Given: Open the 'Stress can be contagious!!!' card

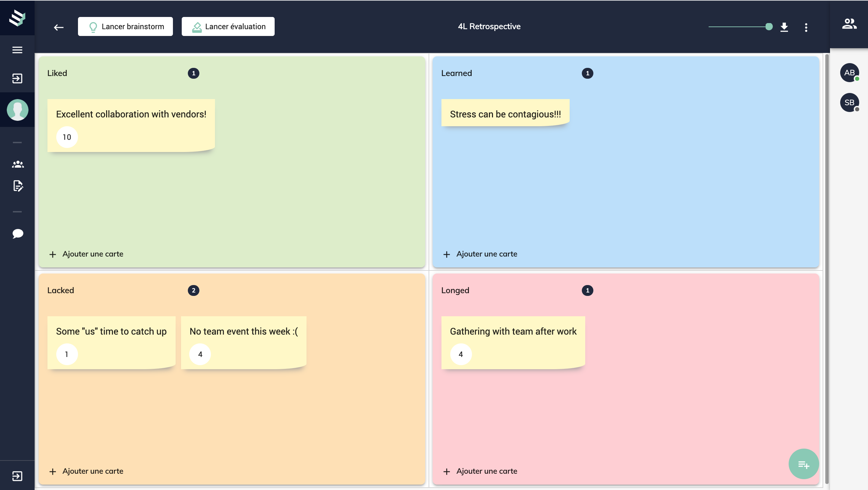Looking at the screenshot, I should [505, 113].
